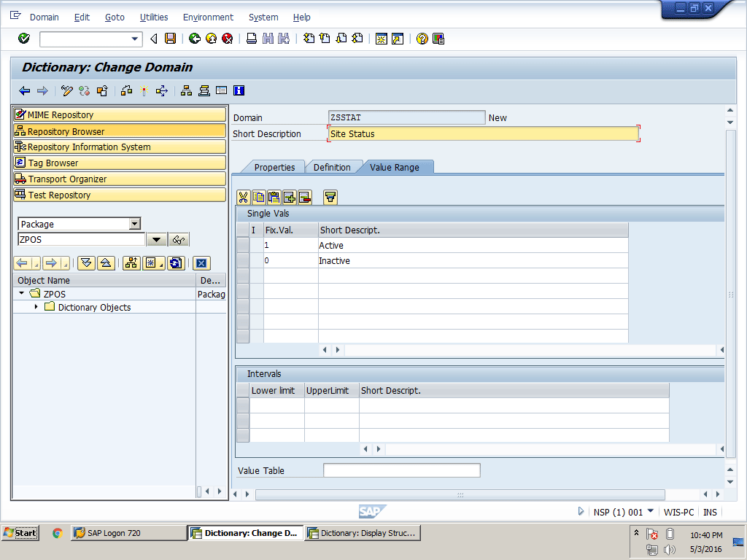Click the red Cancel icon in toolbar

(227, 39)
